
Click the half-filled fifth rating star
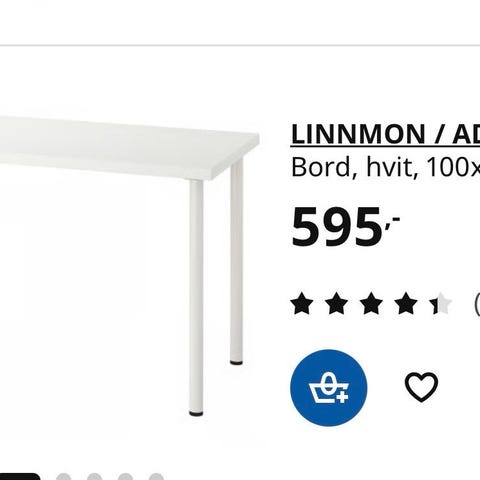point(441,303)
